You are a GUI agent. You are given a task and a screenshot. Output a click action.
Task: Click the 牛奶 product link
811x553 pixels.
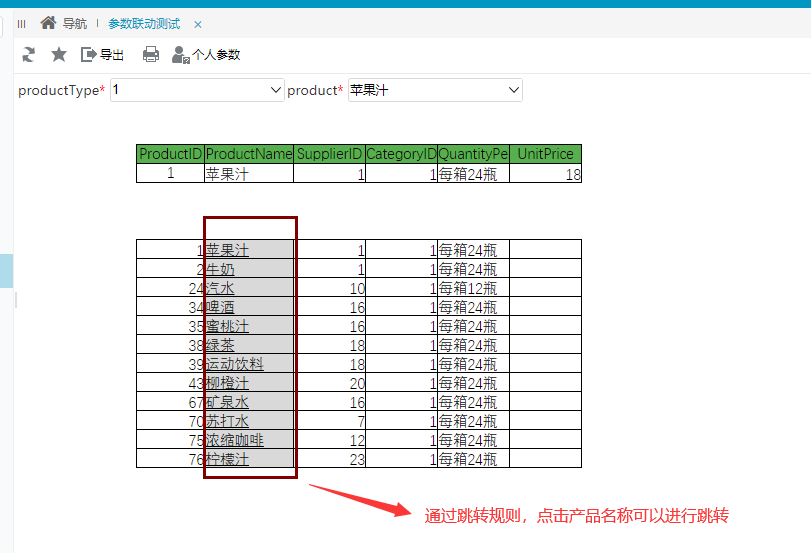(x=220, y=269)
